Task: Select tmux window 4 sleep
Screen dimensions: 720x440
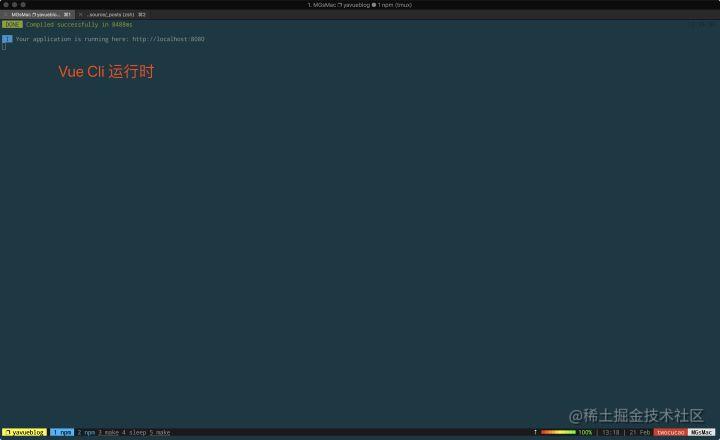Action: click(134, 432)
